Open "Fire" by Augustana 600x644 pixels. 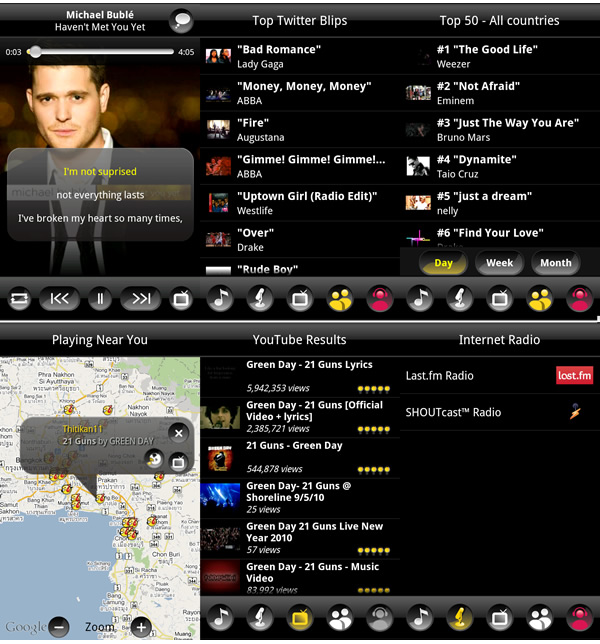pos(300,130)
